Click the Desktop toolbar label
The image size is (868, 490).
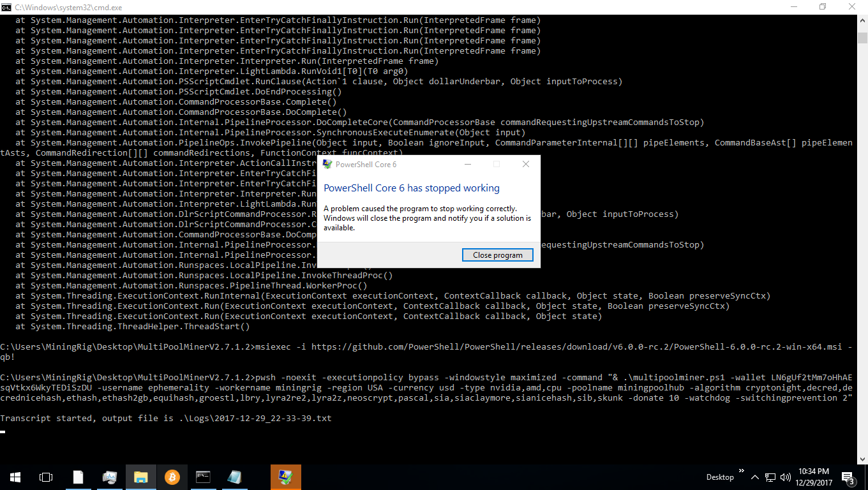click(x=720, y=477)
